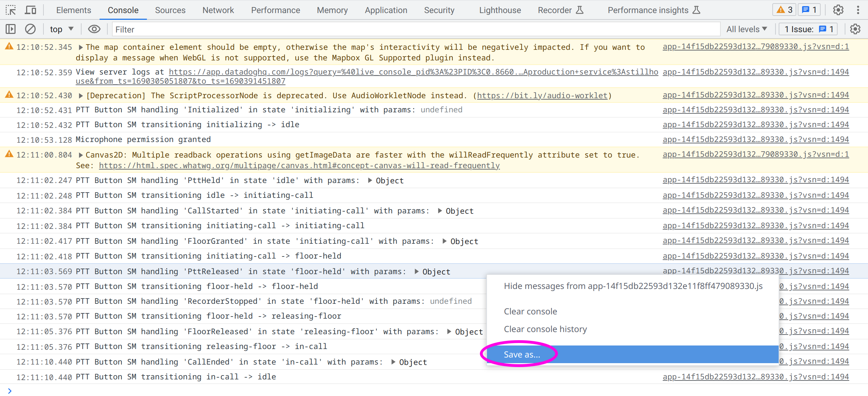Image resolution: width=868 pixels, height=396 pixels.
Task: Toggle the device toolbar icon
Action: 30,10
